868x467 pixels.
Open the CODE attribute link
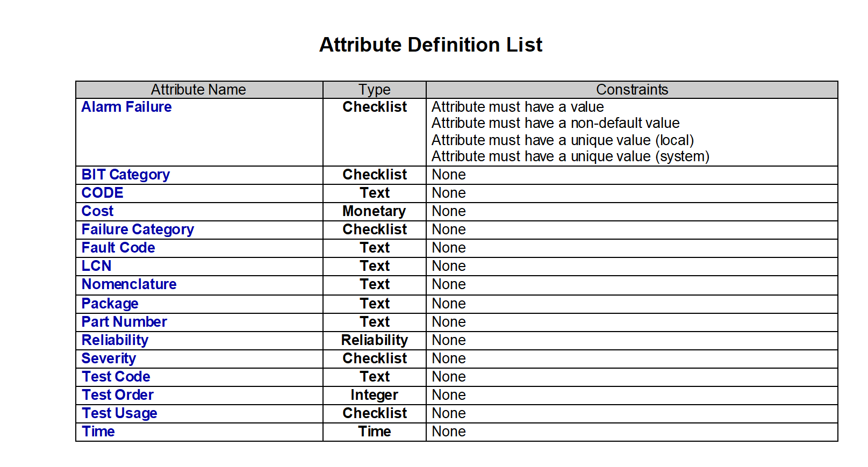click(x=102, y=193)
